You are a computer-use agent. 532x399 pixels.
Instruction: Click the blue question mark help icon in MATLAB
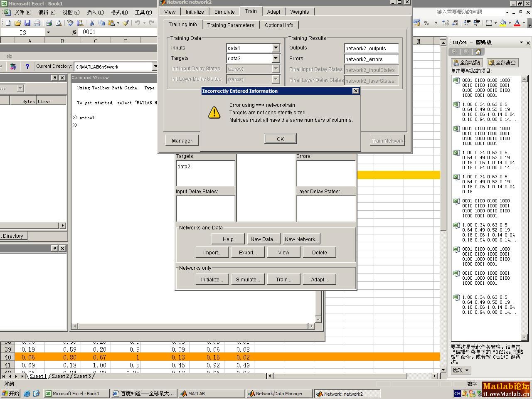point(27,66)
